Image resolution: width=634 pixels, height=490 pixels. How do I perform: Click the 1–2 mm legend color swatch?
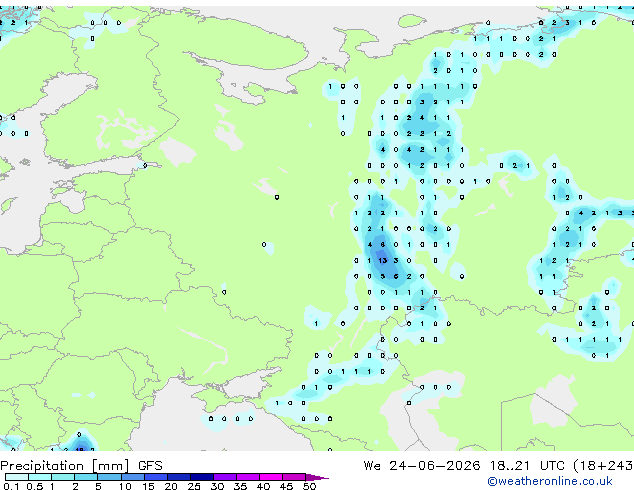pyautogui.click(x=63, y=477)
